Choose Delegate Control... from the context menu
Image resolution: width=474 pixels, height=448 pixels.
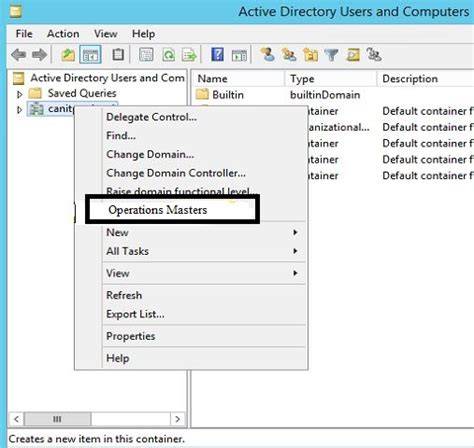pyautogui.click(x=151, y=117)
